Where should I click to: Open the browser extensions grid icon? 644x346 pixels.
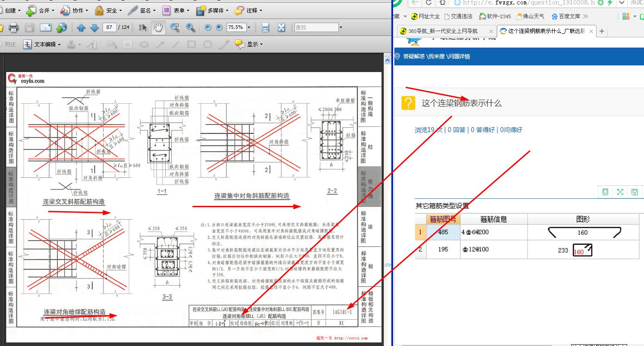click(626, 16)
